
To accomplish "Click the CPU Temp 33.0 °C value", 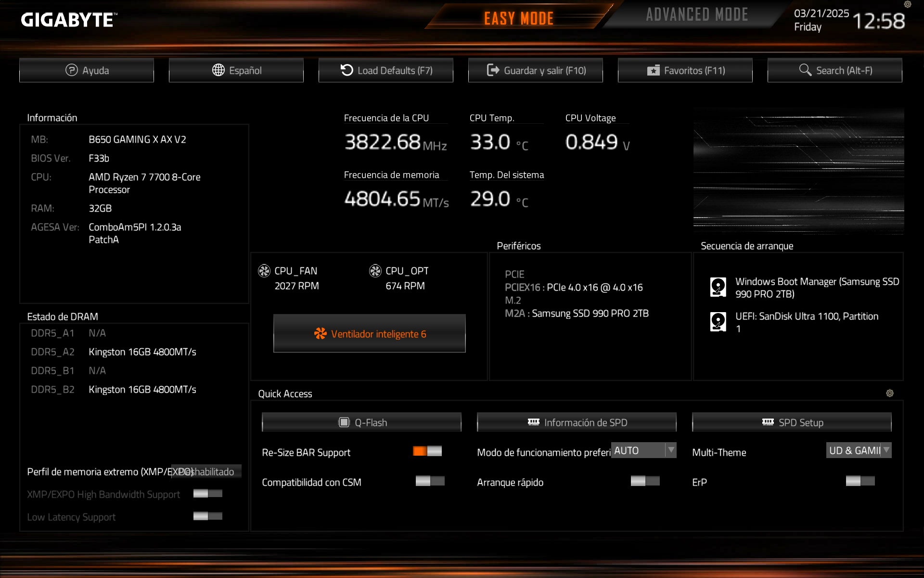I will pyautogui.click(x=499, y=142).
